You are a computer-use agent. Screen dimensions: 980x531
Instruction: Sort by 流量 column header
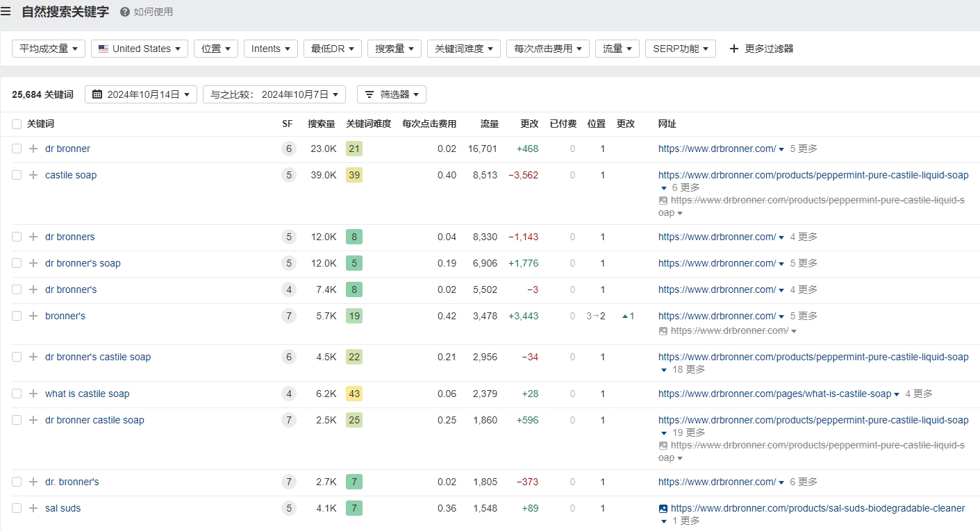click(x=490, y=124)
